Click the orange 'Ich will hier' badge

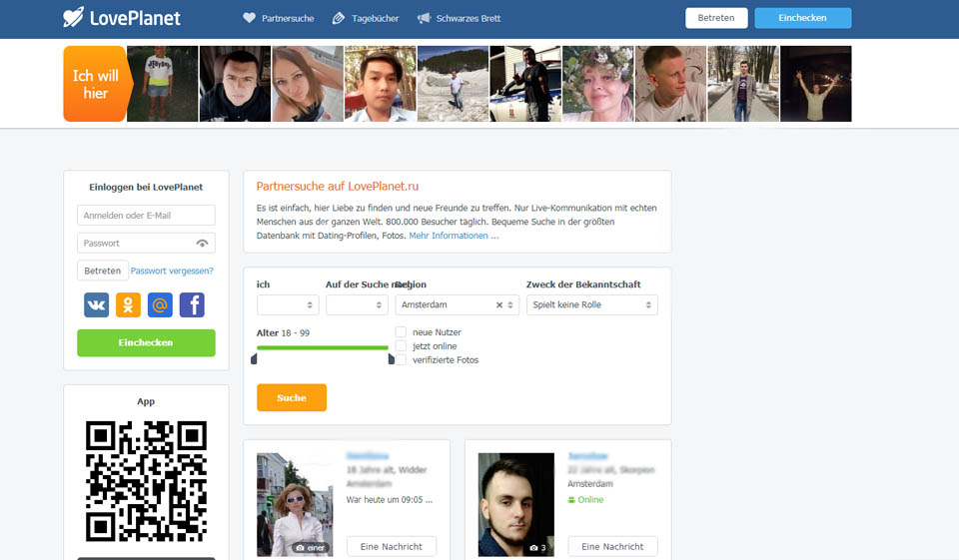(x=95, y=84)
